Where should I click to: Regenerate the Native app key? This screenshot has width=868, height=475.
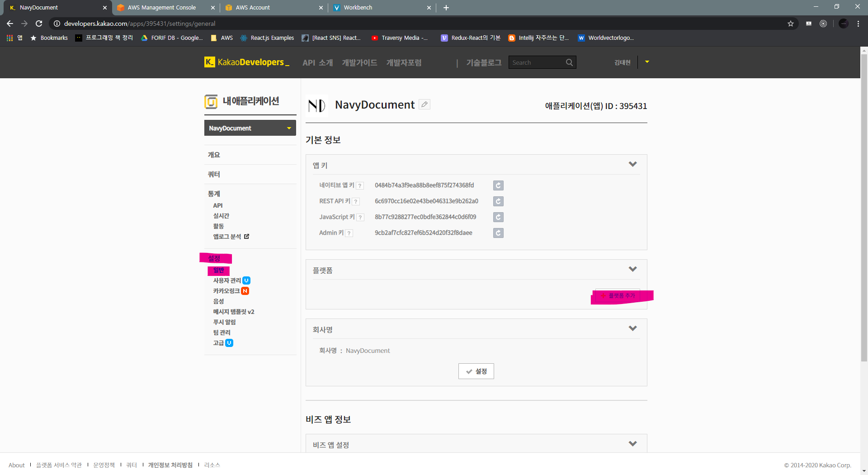coord(498,185)
